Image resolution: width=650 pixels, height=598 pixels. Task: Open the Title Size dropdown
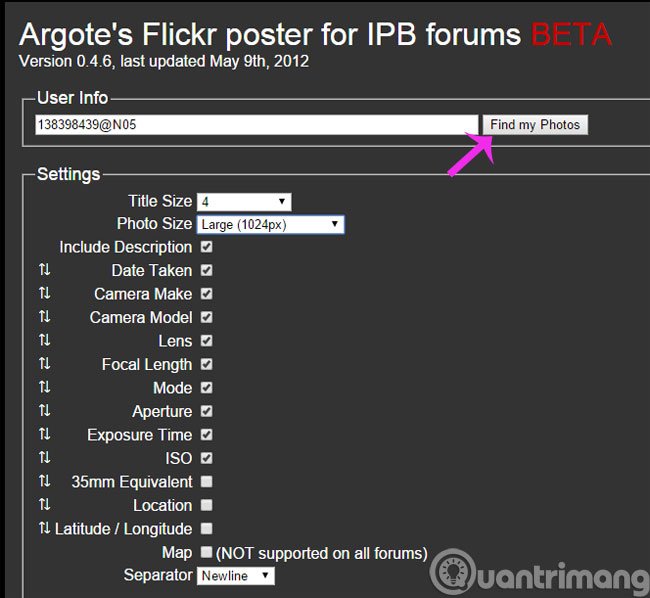click(x=244, y=202)
